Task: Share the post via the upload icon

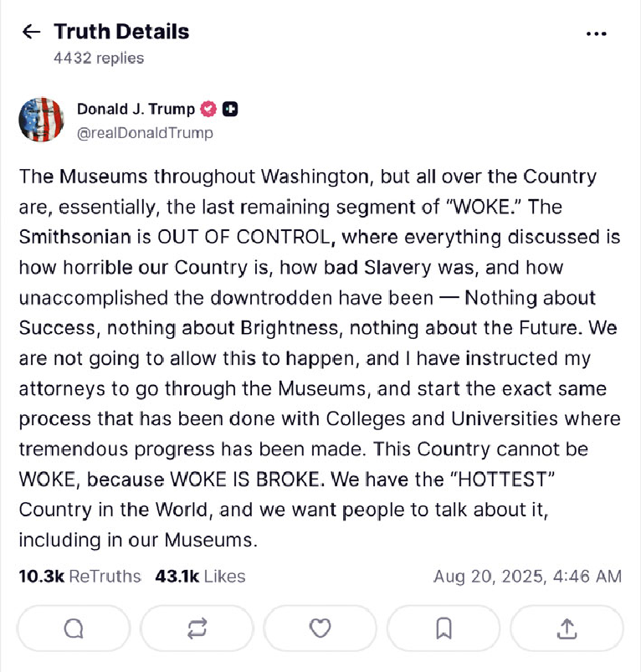Action: [x=567, y=628]
